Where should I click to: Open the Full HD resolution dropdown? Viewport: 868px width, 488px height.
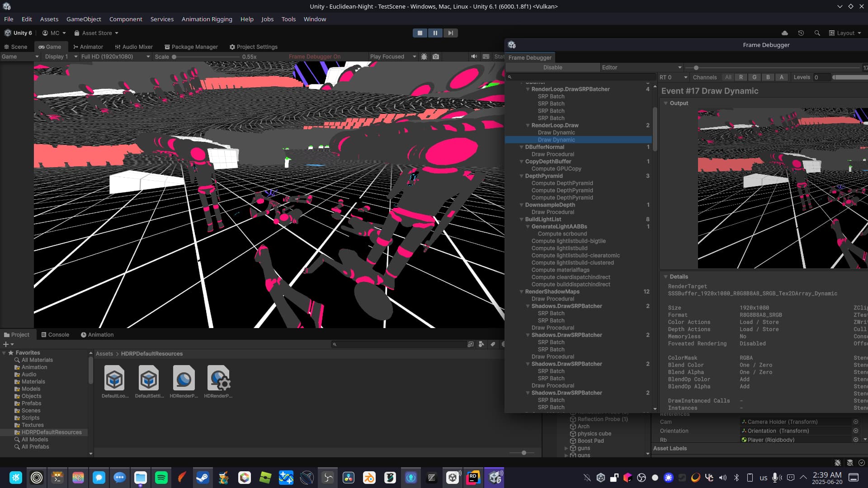tap(115, 56)
